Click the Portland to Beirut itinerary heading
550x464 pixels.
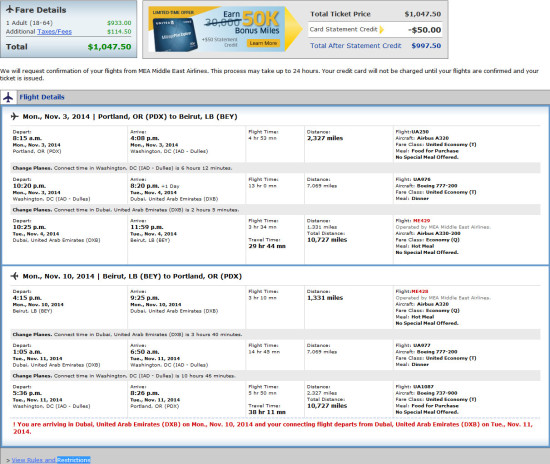pyautogui.click(x=130, y=116)
